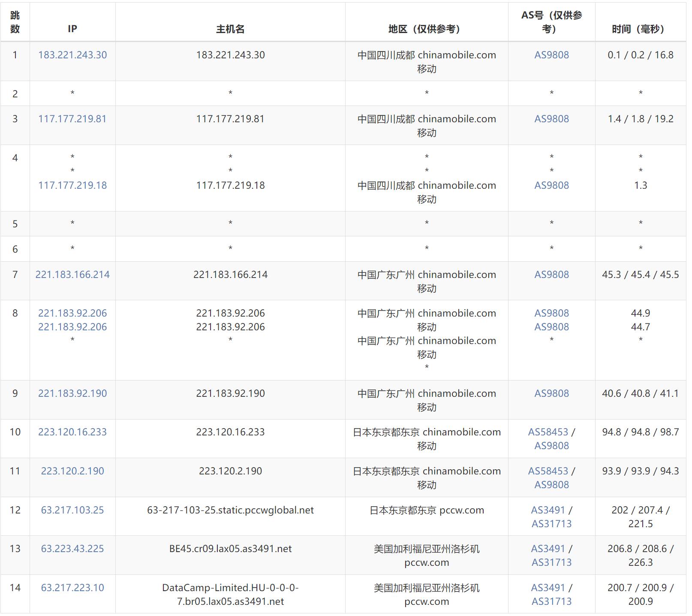Click time value 44.9 in hop 8
The height and width of the screenshot is (616, 692).
coord(641,313)
